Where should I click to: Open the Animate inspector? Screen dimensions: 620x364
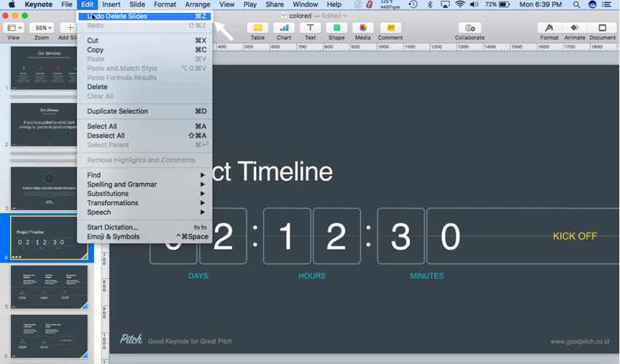(575, 28)
